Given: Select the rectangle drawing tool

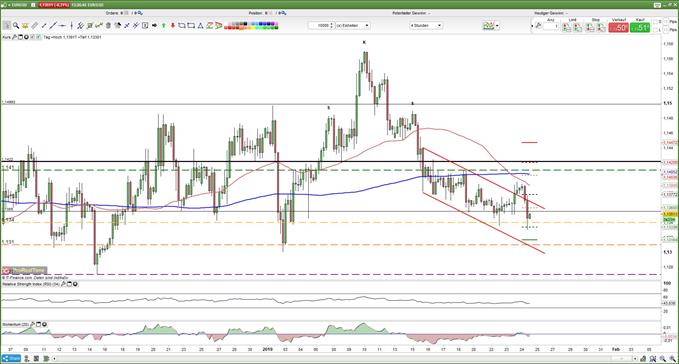Looking at the screenshot, I should [191, 26].
